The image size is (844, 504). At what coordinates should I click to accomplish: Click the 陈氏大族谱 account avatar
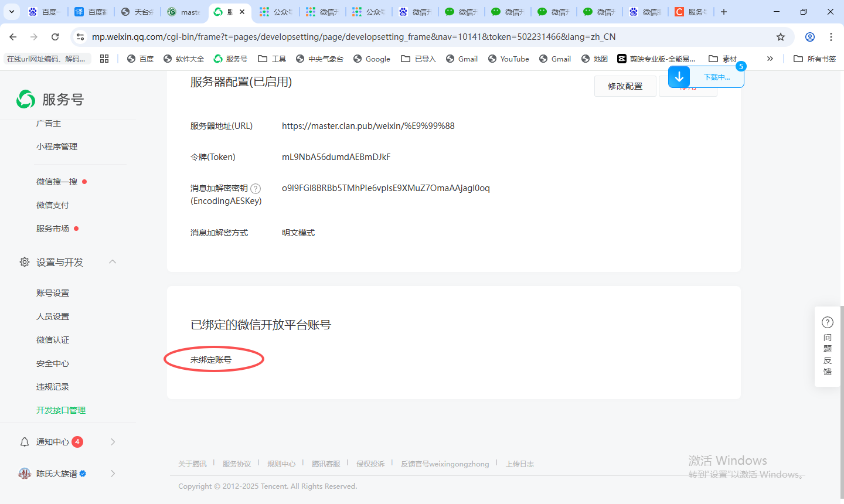[x=25, y=474]
